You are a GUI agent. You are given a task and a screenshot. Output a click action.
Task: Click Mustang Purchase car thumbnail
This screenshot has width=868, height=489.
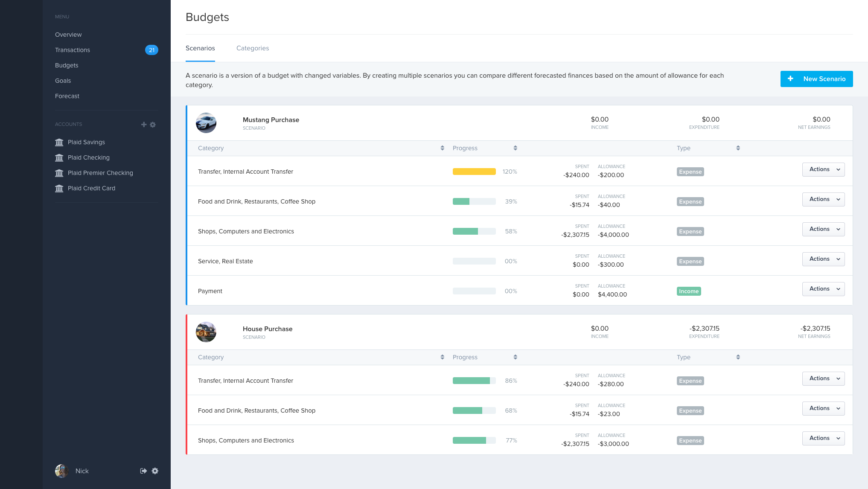click(206, 123)
